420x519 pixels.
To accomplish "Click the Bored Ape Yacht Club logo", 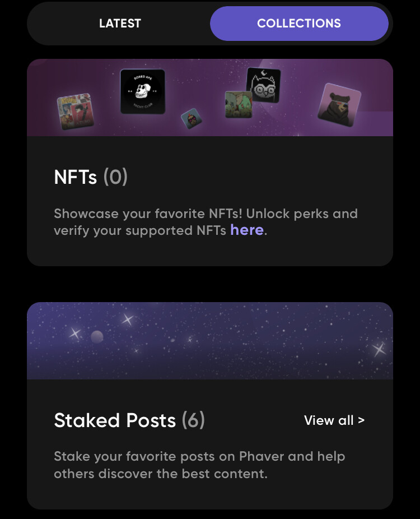I will pos(143,91).
